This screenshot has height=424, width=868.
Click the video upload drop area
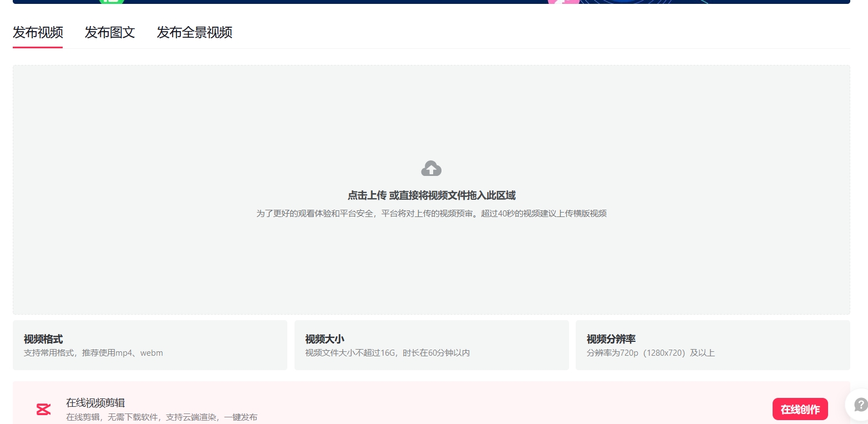[x=431, y=189]
